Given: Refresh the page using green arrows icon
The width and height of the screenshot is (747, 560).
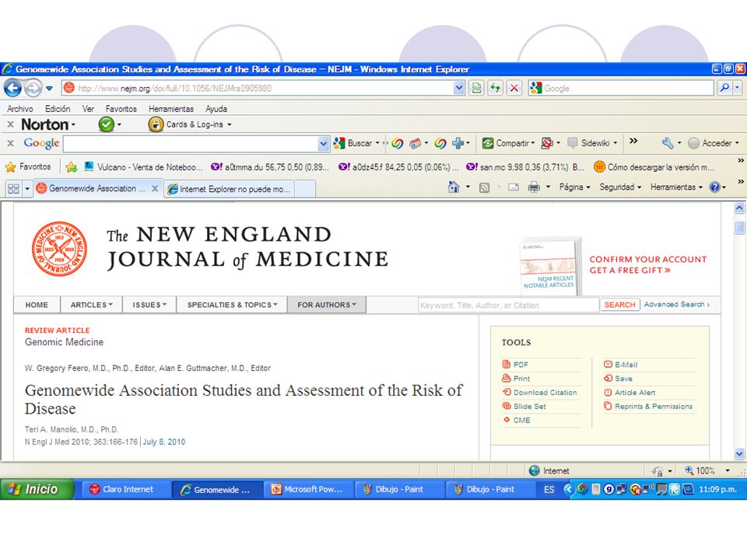Looking at the screenshot, I should (496, 88).
